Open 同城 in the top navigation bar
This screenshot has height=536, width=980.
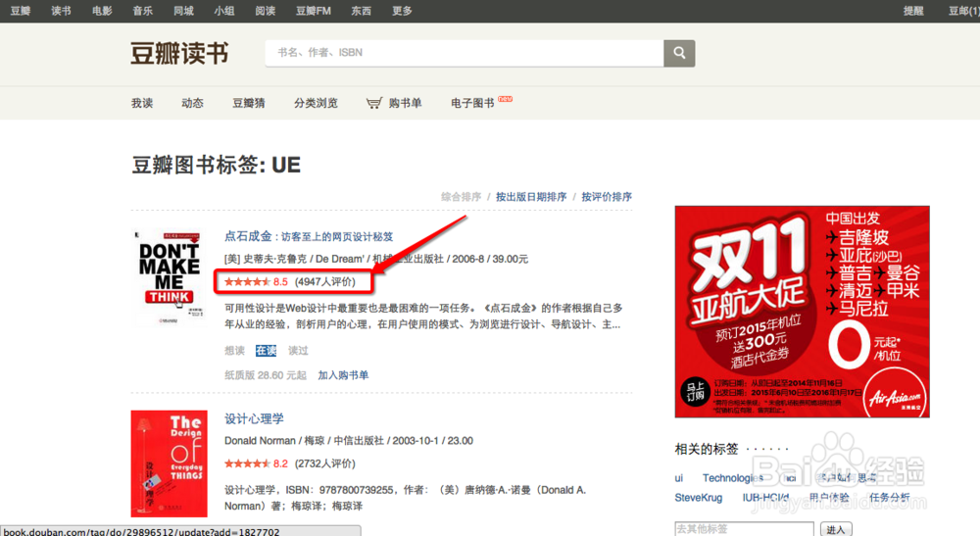click(x=184, y=11)
